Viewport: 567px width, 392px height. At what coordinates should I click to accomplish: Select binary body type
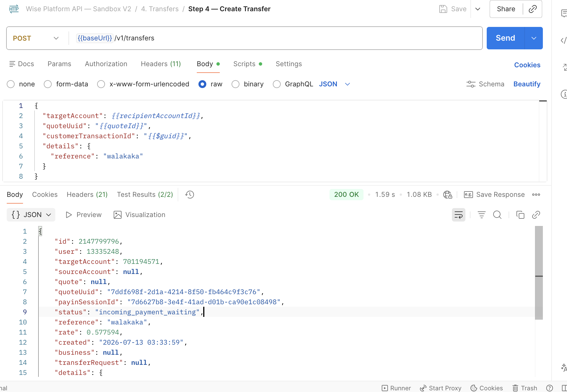236,84
